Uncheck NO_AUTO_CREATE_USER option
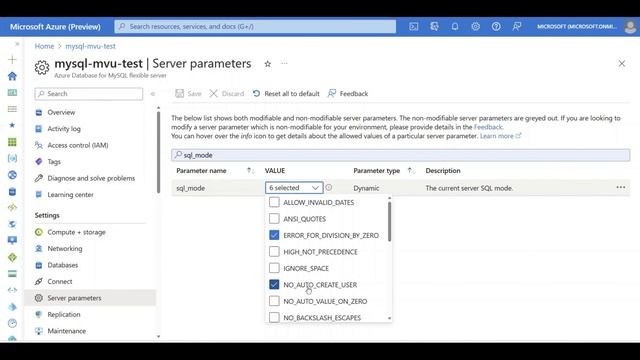 [x=274, y=284]
